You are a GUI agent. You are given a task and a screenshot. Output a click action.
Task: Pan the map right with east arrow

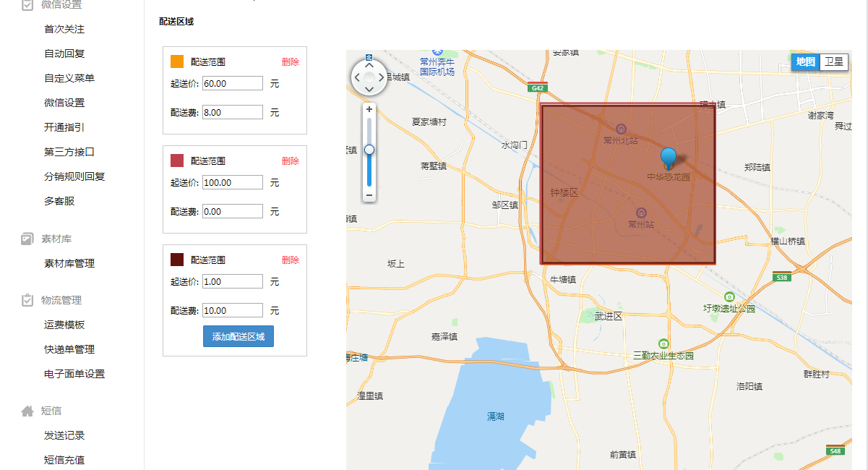point(382,77)
